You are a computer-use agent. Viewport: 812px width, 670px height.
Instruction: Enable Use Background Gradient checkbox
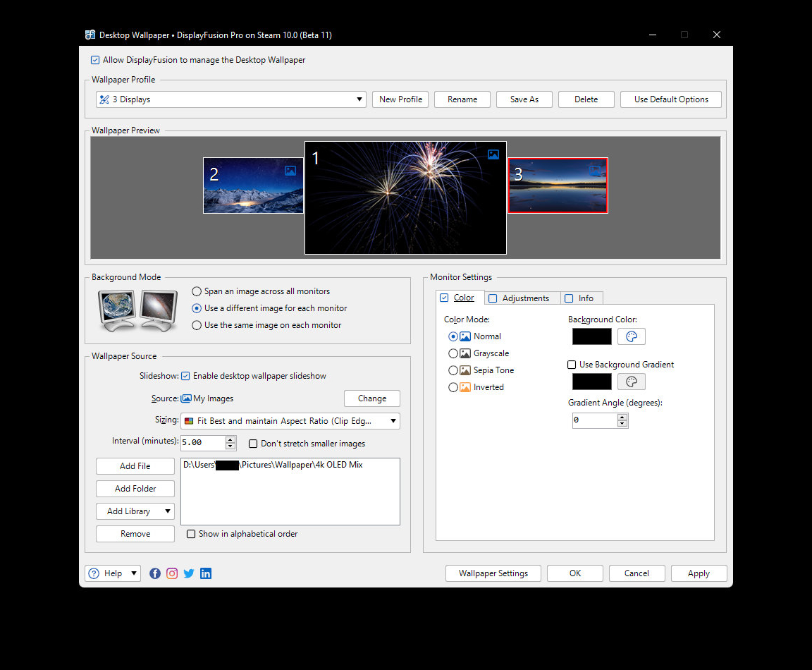572,365
